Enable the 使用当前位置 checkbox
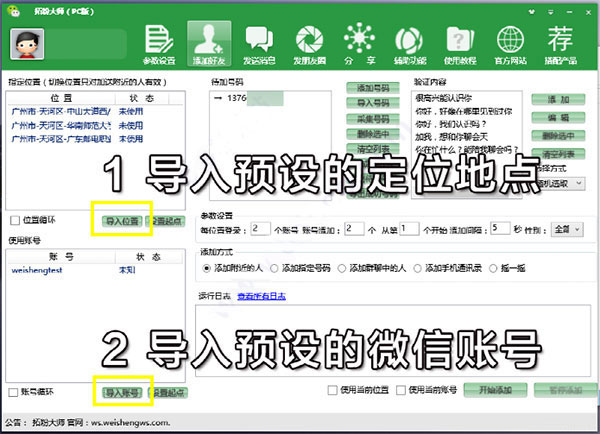Image resolution: width=600 pixels, height=434 pixels. 333,390
